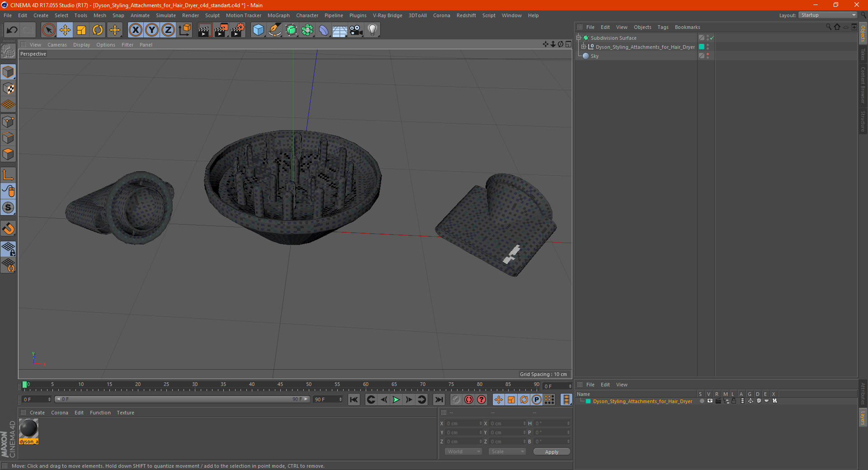
Task: Click the end frame 90 F field
Action: (328, 399)
